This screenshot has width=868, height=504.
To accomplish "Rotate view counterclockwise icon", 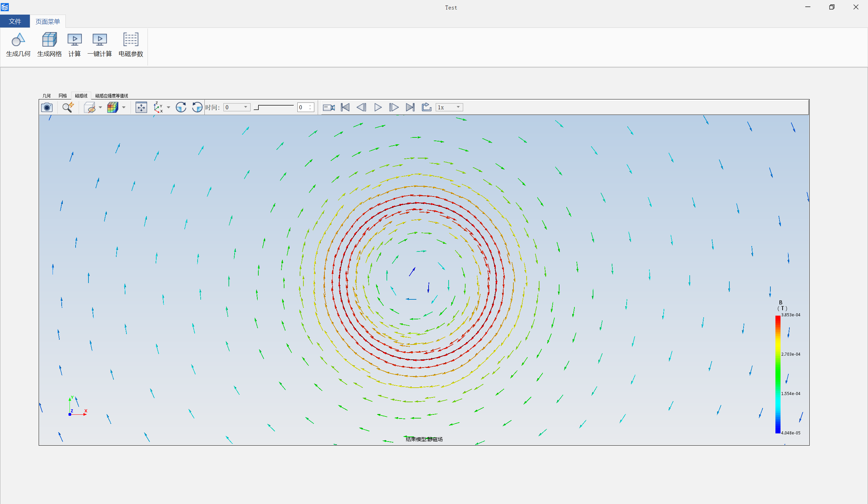I will (x=197, y=107).
